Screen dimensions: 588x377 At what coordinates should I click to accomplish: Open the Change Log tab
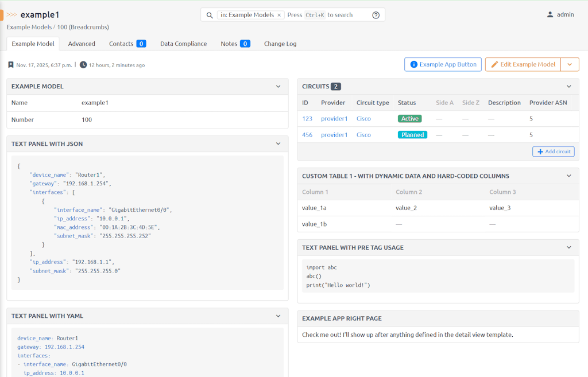pos(280,44)
